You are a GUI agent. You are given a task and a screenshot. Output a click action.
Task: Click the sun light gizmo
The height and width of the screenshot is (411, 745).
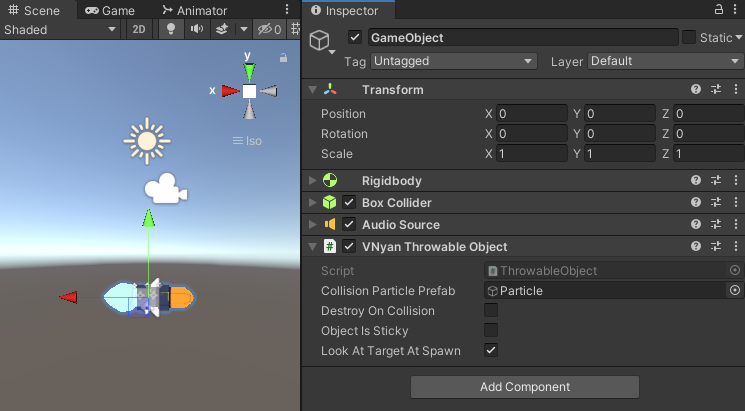(x=148, y=141)
